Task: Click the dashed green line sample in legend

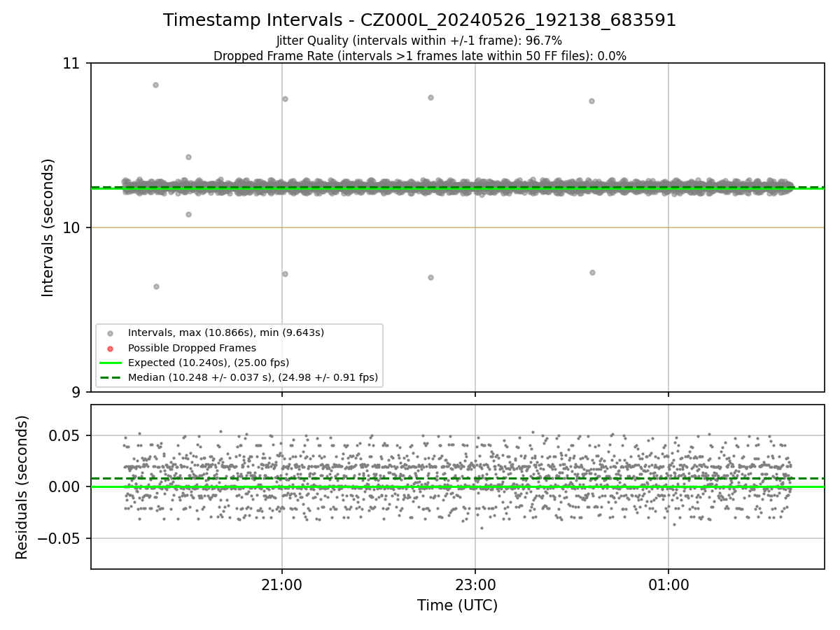Action: click(x=110, y=378)
